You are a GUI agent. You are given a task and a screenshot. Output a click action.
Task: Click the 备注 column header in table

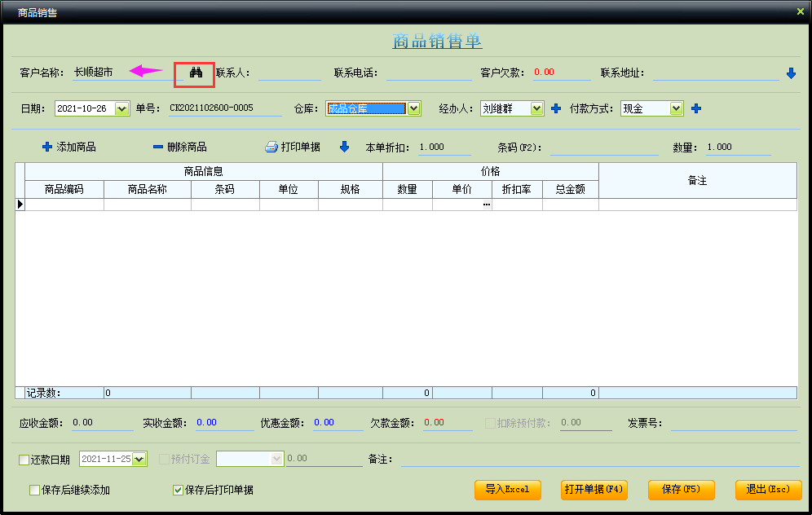(698, 181)
